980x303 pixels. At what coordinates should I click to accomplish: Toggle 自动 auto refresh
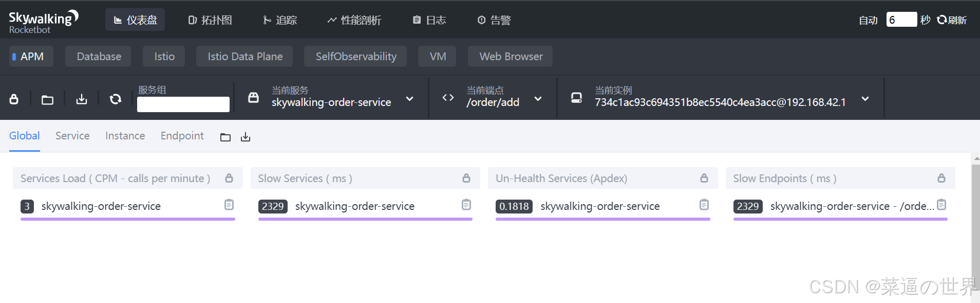click(x=868, y=20)
